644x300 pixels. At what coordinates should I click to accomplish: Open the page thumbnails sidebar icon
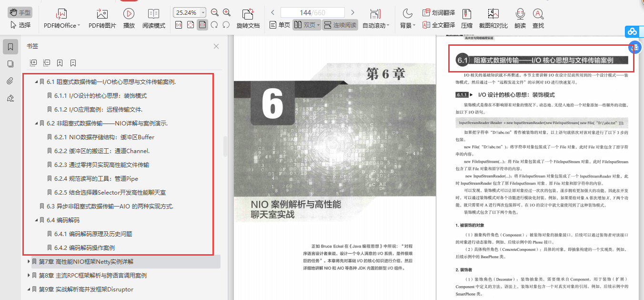(x=10, y=64)
